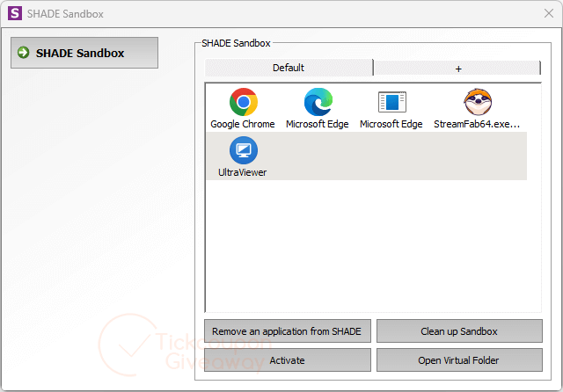
Task: Click the StreamFab64.exe... label text
Action: click(477, 124)
